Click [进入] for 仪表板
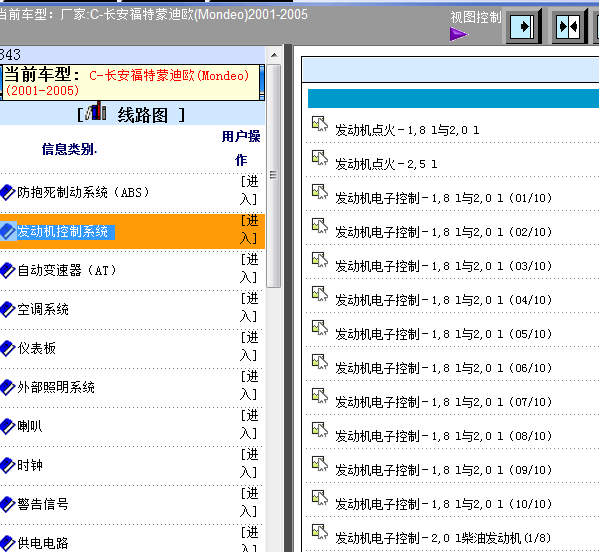Viewport: 599px width, 552px height. [249, 346]
